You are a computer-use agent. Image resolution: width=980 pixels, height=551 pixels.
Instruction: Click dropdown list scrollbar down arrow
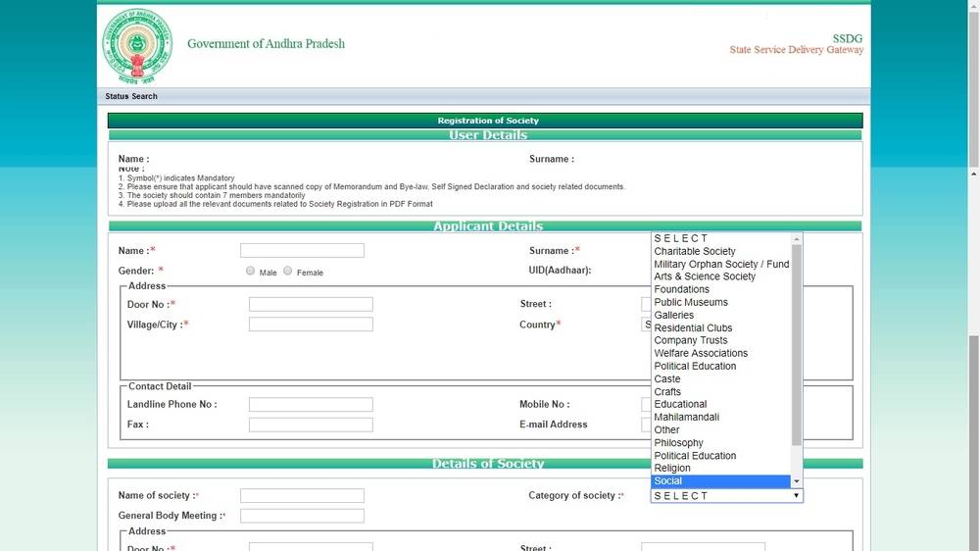pos(796,481)
